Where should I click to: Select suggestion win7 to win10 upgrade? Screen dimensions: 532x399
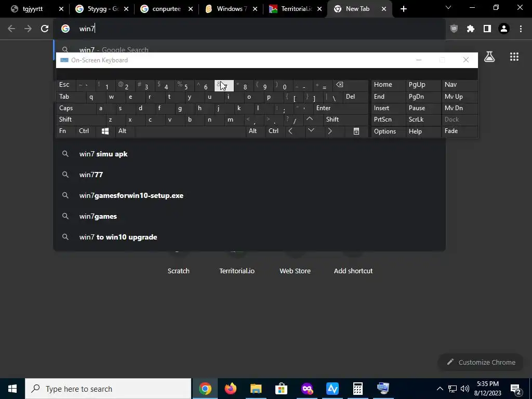(x=249, y=237)
